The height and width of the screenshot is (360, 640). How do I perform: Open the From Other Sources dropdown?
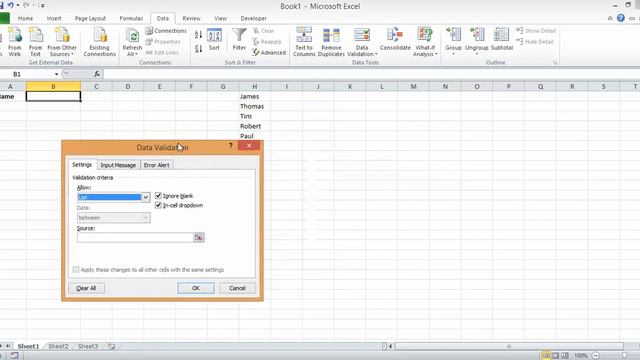coord(62,41)
